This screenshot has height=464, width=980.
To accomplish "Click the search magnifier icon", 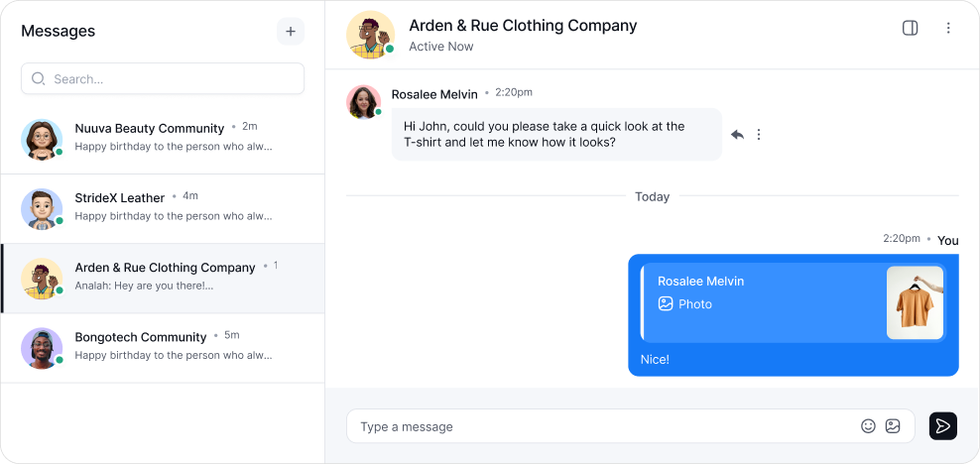I will click(x=38, y=78).
